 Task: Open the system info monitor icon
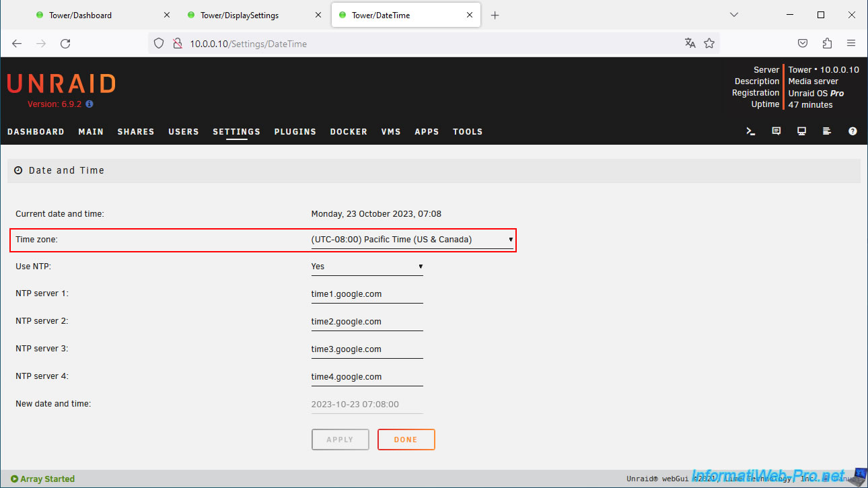pyautogui.click(x=801, y=131)
